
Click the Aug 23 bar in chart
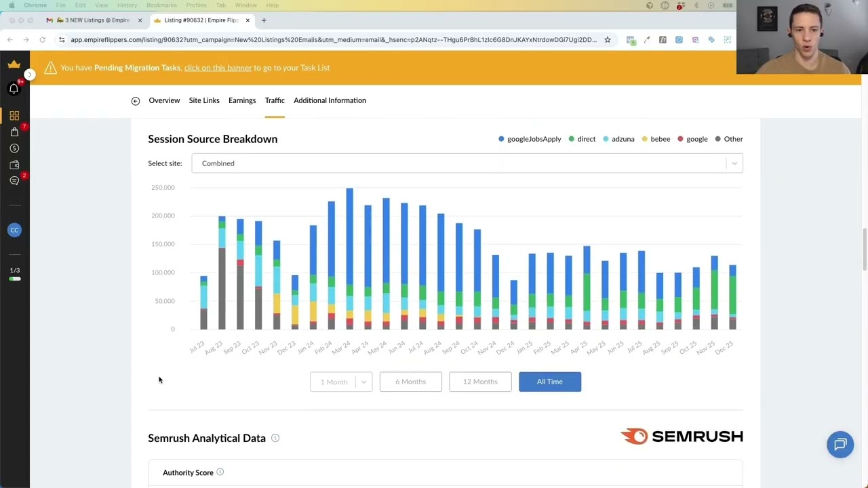coord(222,273)
